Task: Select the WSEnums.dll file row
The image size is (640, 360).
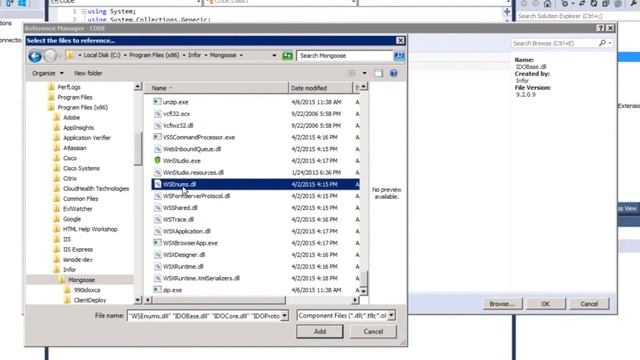Action: [x=256, y=184]
